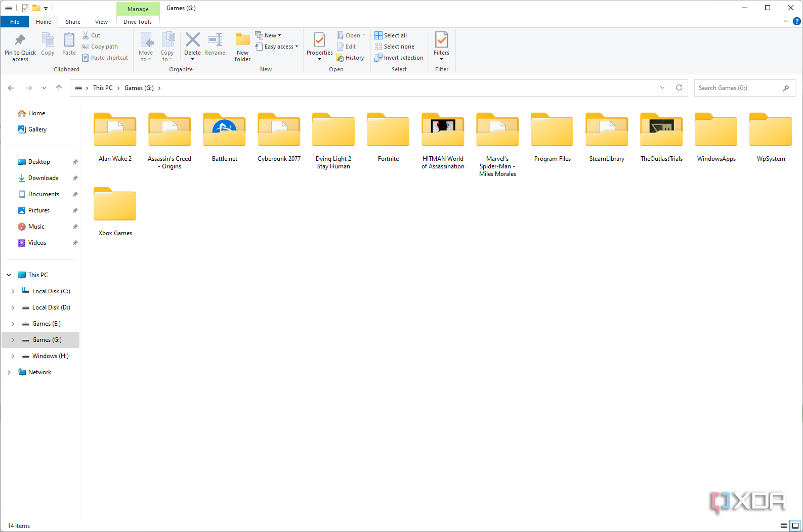Select the Cyberpunk 2077 folder
Viewport: 803px width, 532px height.
(279, 137)
